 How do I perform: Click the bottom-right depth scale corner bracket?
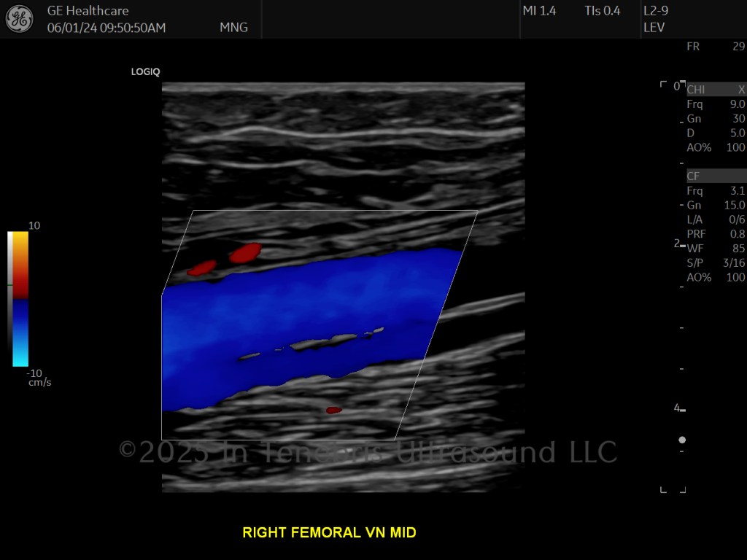point(683,489)
